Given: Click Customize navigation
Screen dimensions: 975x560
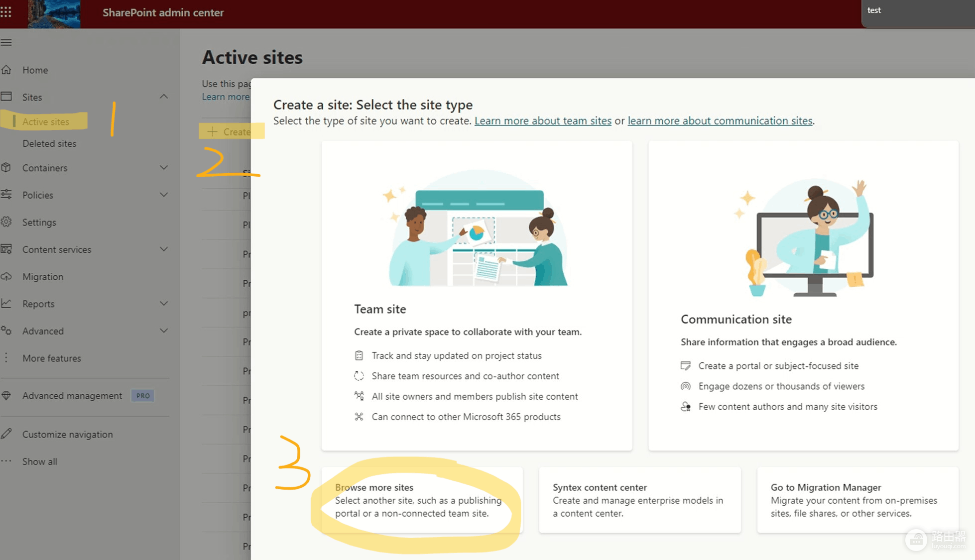Looking at the screenshot, I should click(68, 434).
